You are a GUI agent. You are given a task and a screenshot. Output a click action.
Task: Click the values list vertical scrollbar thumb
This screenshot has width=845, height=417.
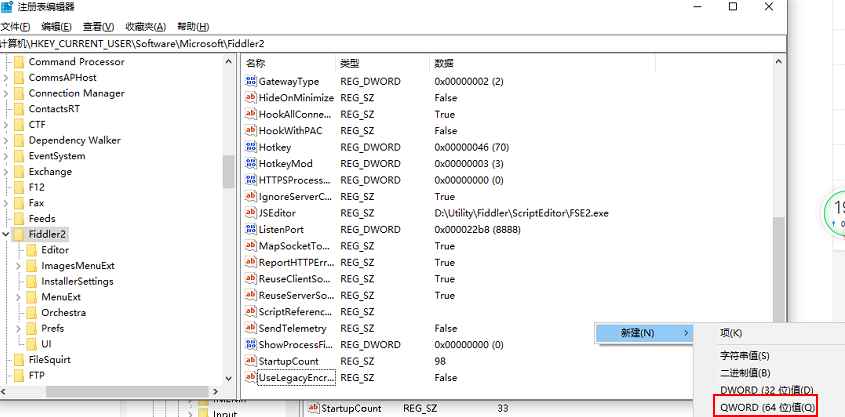779,272
